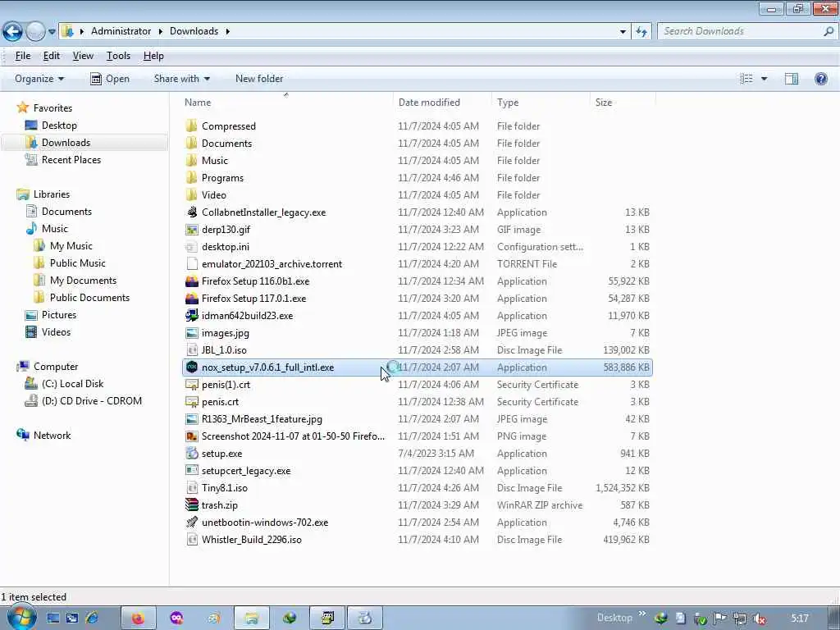
Task: Click the blue Help question mark icon
Action: click(x=820, y=79)
